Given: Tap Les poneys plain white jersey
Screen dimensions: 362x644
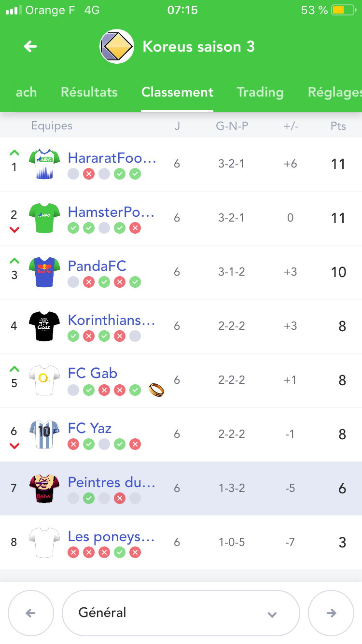Looking at the screenshot, I should pos(44,543).
